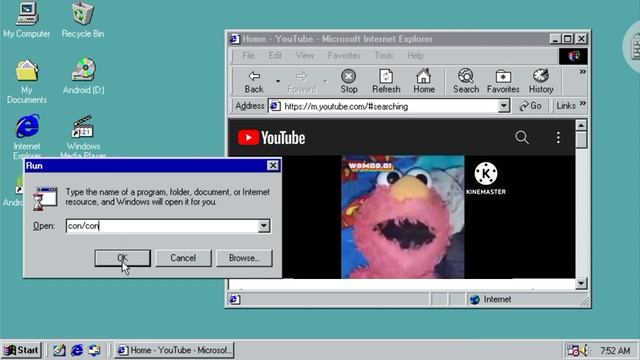Click the Links toolbar label

click(566, 106)
